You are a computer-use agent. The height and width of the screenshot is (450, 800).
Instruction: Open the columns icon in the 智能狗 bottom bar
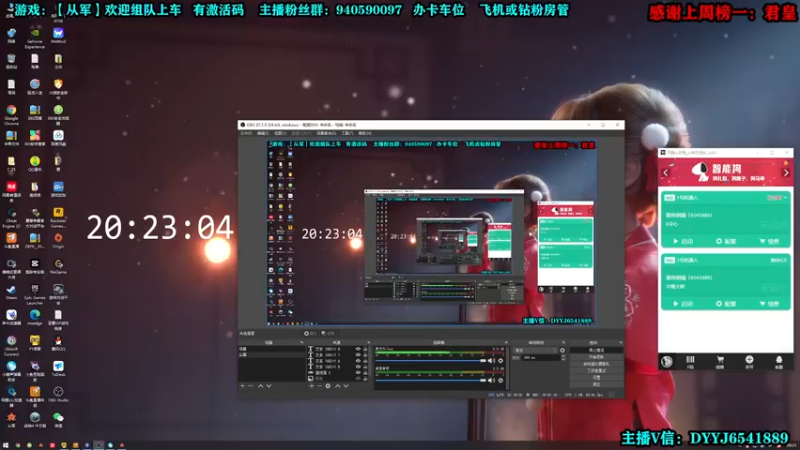(x=690, y=360)
